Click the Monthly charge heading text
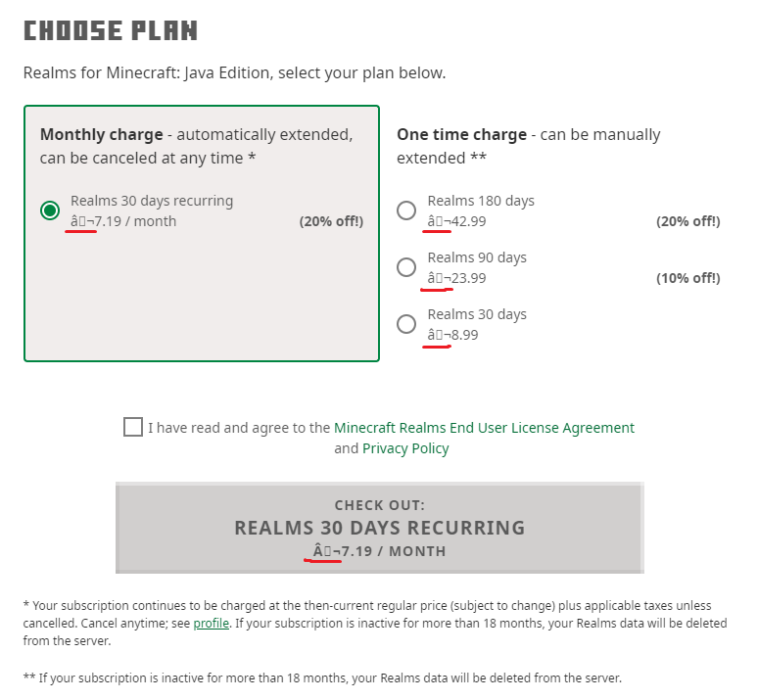 (x=103, y=135)
